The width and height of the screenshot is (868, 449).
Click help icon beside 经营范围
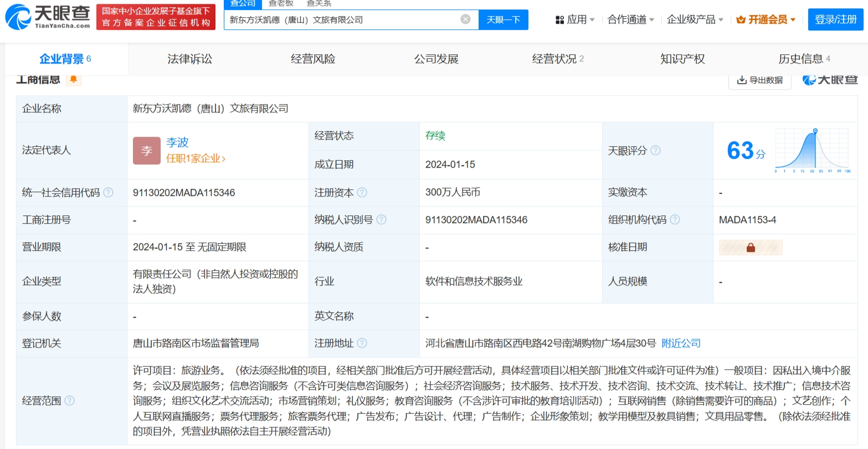[x=69, y=401]
